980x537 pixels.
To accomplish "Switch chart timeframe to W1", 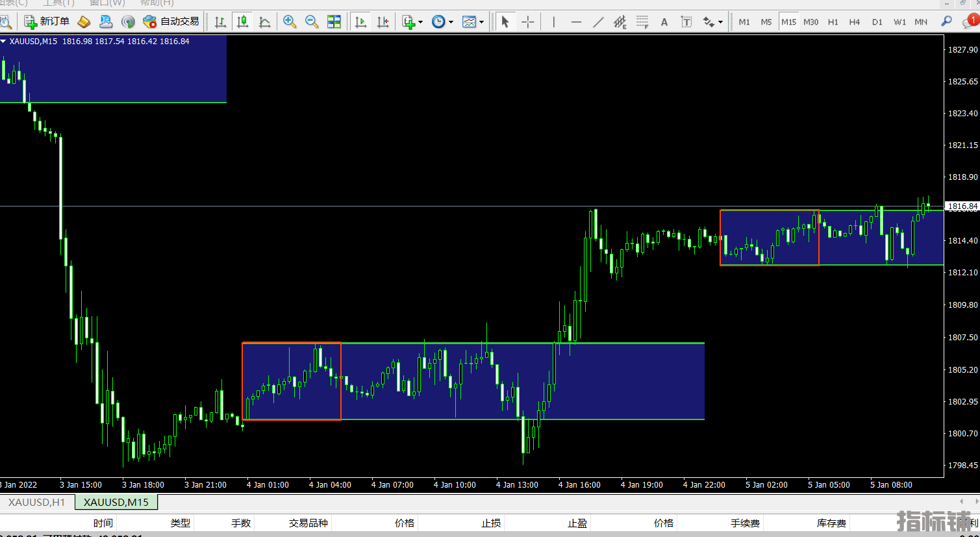I will click(x=899, y=21).
